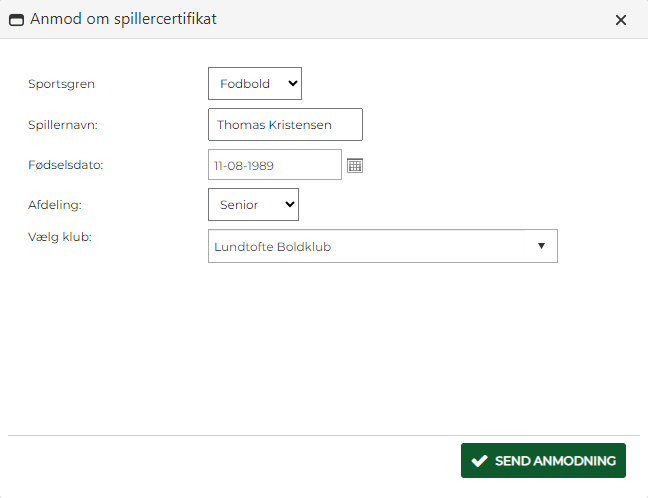Open the calendar date picker icon

pos(354,165)
